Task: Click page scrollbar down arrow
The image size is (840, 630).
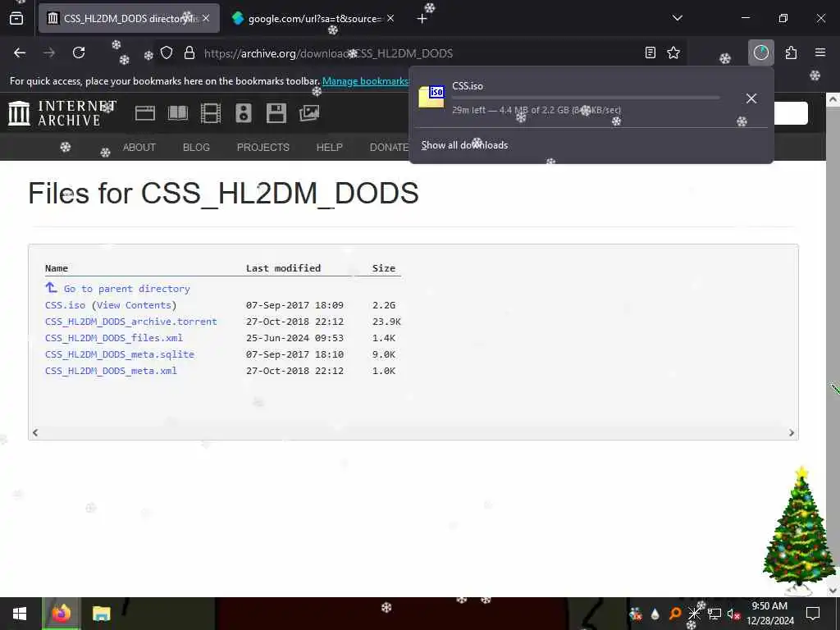Action: [833, 591]
